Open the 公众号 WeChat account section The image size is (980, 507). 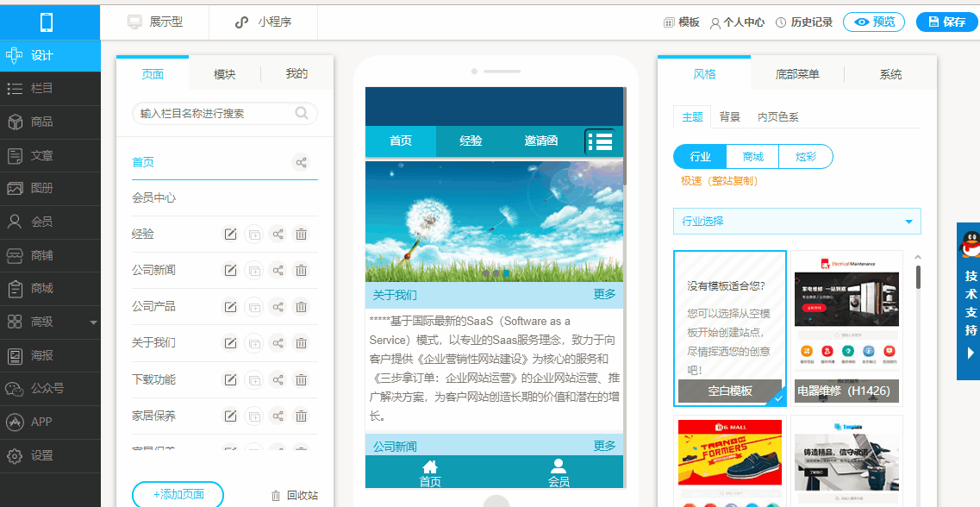50,388
